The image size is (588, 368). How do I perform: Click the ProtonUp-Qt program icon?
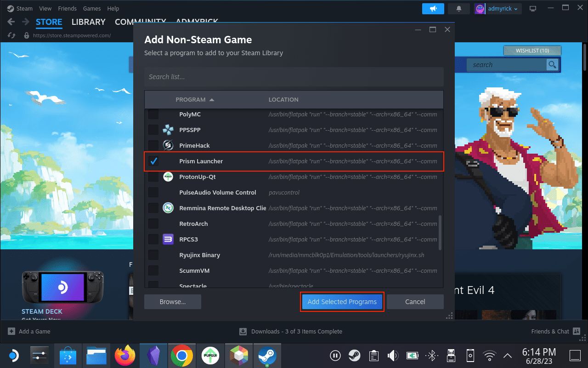click(168, 177)
